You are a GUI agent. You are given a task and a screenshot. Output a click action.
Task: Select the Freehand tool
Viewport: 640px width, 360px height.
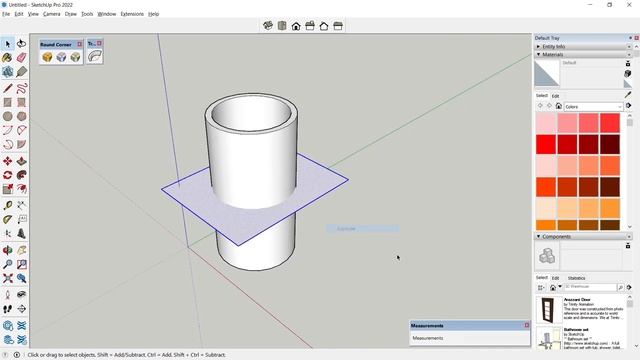coord(22,88)
